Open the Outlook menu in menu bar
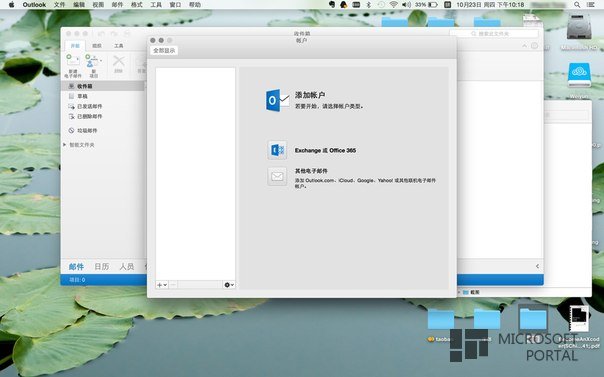This screenshot has width=604, height=377. 34,5
